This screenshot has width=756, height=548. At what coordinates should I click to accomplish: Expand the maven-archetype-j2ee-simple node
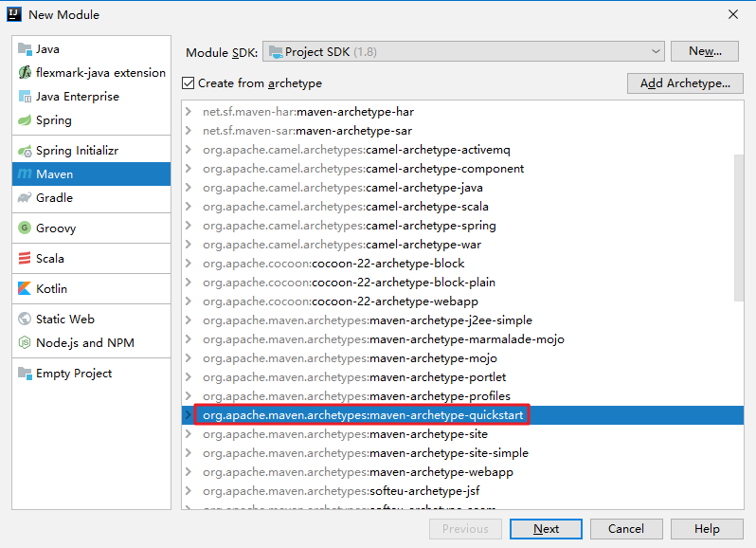tap(189, 320)
